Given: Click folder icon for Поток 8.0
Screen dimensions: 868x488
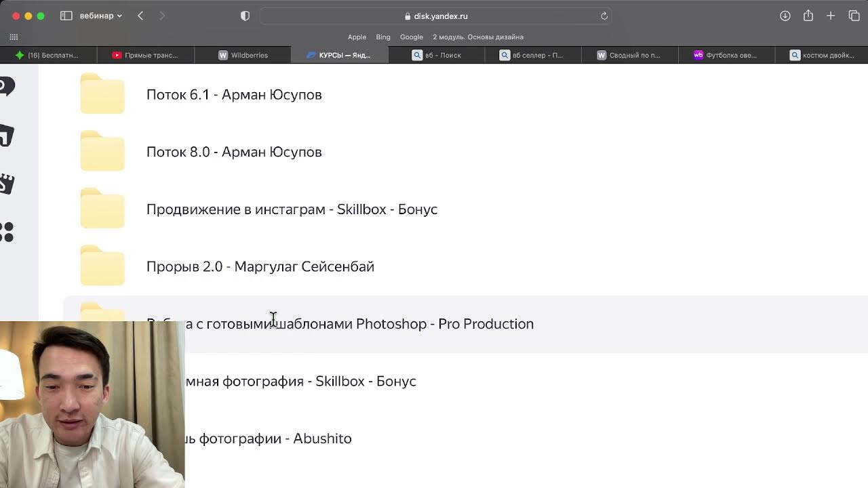Looking at the screenshot, I should tap(102, 151).
